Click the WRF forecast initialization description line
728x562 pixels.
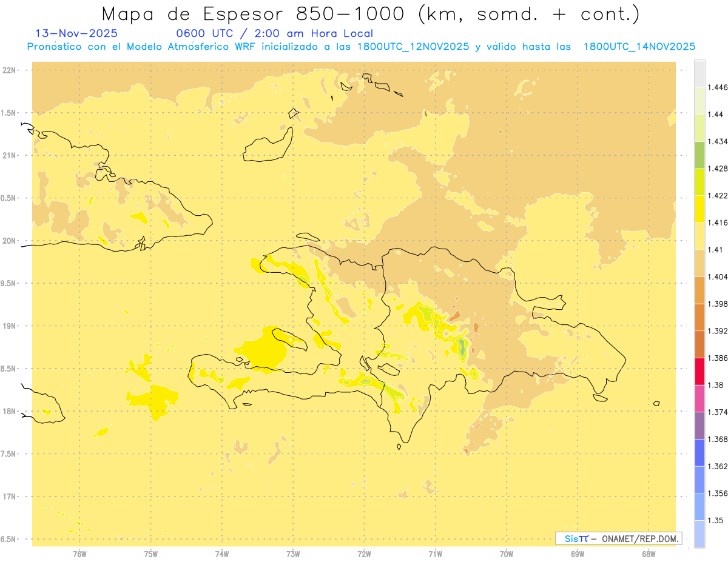pos(361,47)
